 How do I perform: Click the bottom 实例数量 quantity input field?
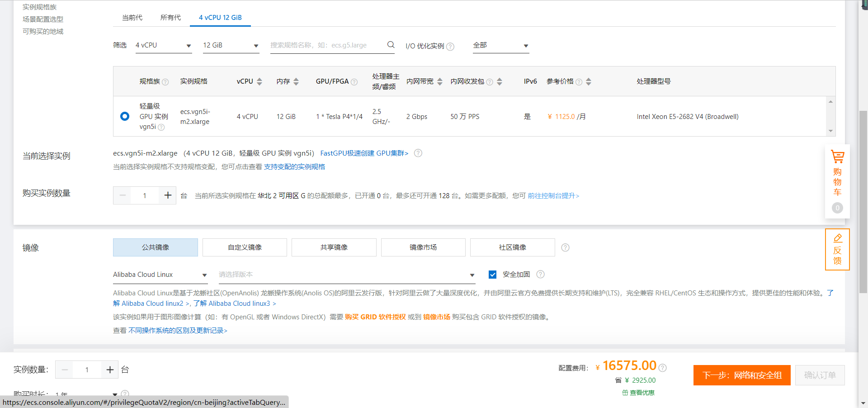coord(87,370)
